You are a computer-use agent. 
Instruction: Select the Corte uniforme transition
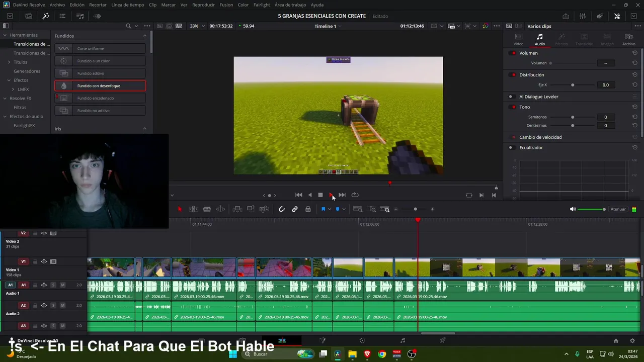(100, 48)
